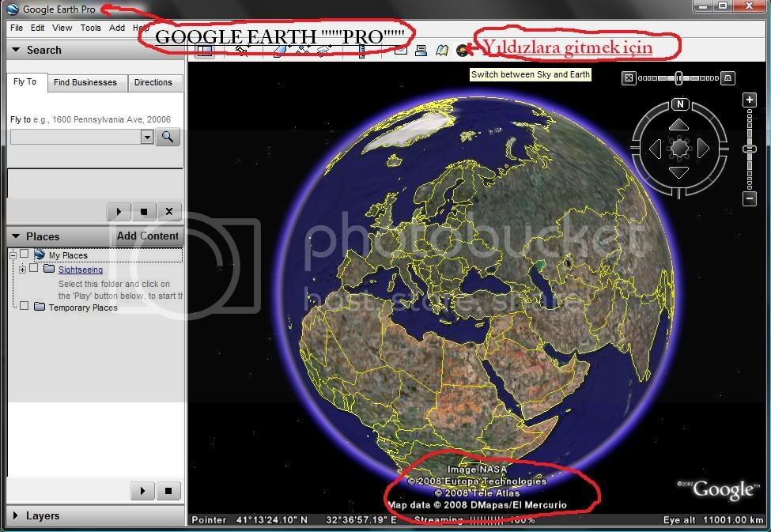Expand the Layers panel
Screen dimensions: 771x532
click(16, 515)
